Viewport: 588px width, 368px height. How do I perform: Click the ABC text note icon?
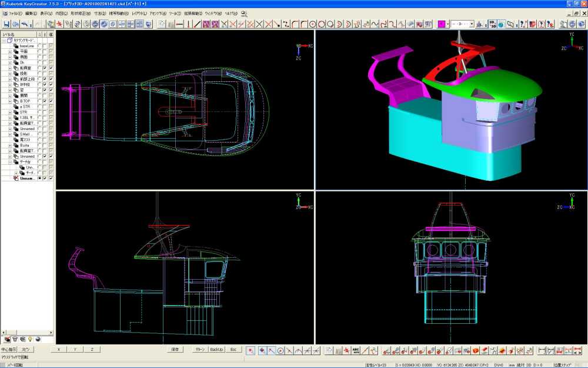tap(356, 350)
